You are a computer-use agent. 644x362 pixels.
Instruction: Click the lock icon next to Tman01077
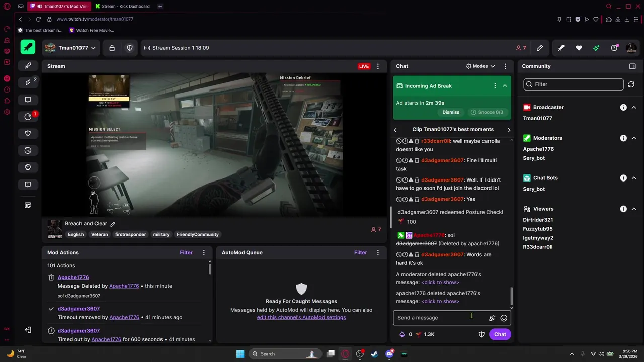[x=112, y=48]
